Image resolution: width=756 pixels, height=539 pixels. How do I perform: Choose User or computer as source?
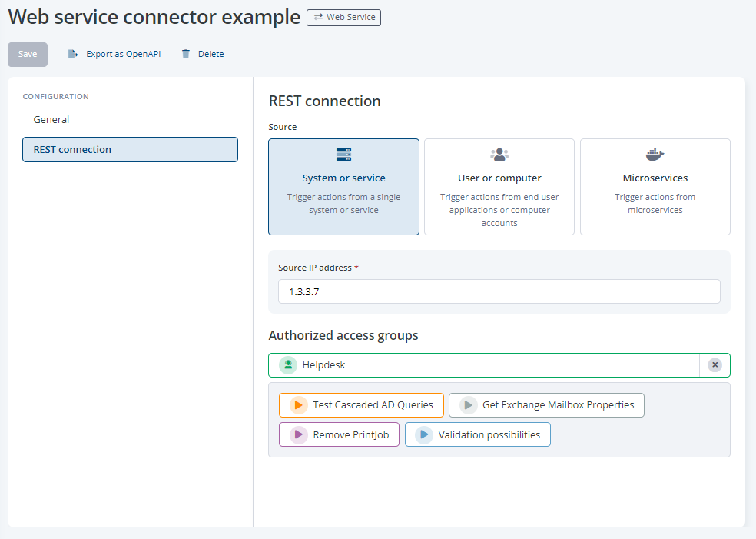pos(499,187)
